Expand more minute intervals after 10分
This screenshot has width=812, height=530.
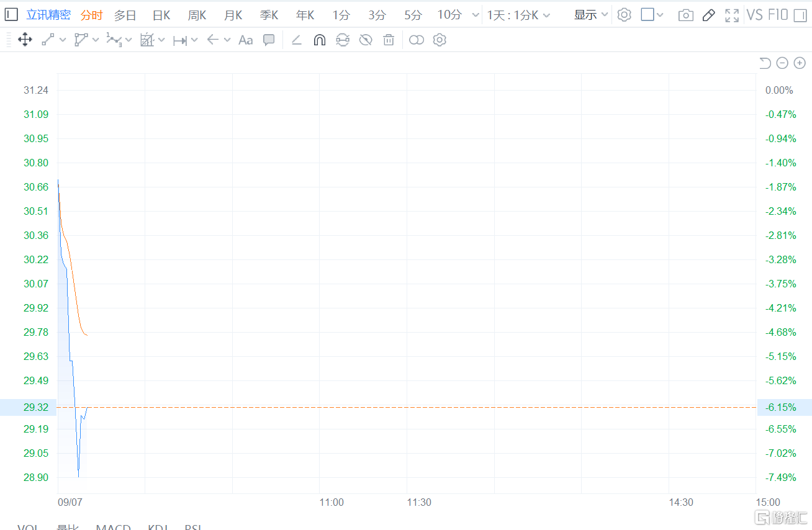point(476,15)
